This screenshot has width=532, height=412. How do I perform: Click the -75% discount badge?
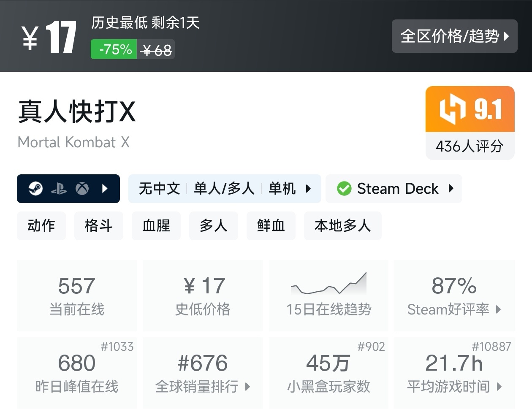click(x=114, y=49)
